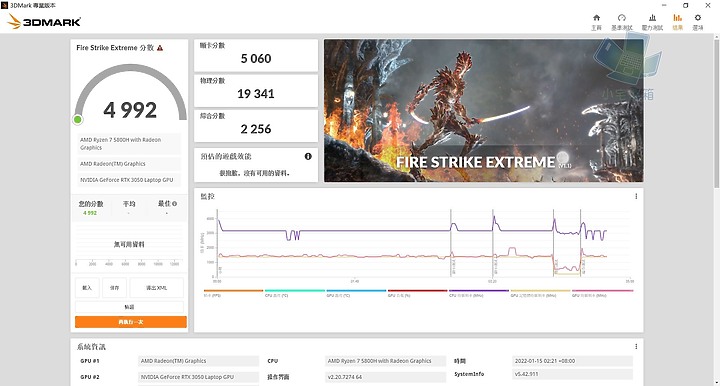The width and height of the screenshot is (720, 386).
Task: Open the monitoring panel three-dot menu
Action: point(636,196)
